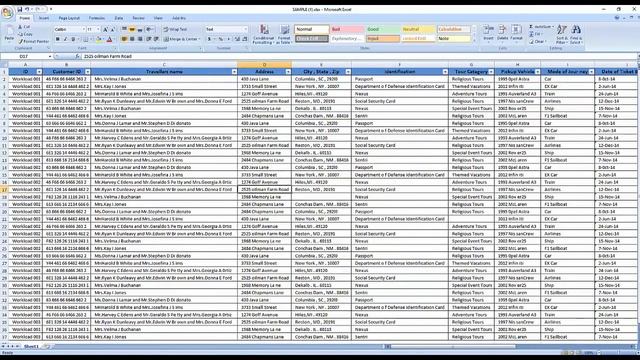This screenshot has width=640, height=360.
Task: Open the Borders button
Action: pos(86,39)
